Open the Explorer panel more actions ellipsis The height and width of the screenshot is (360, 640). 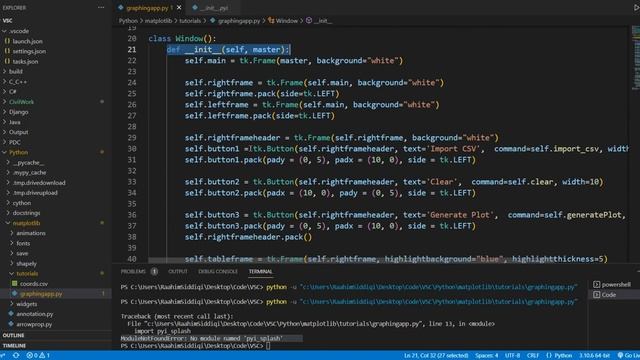pyautogui.click(x=101, y=7)
